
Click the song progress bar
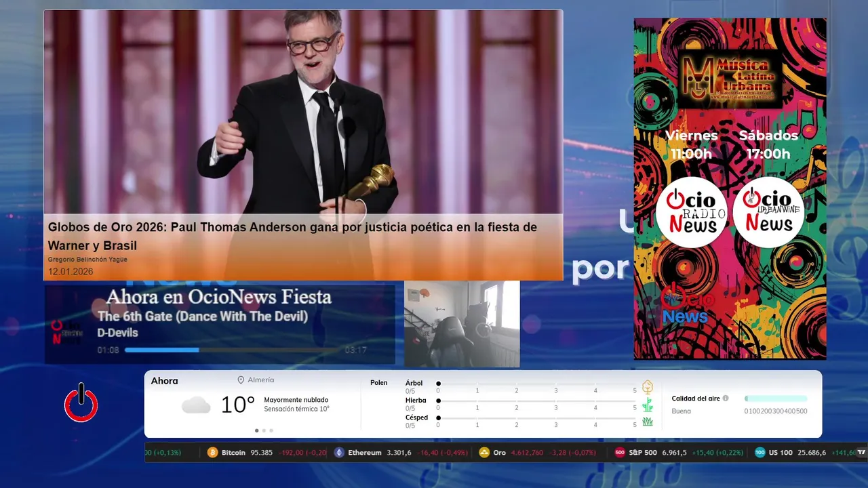tap(232, 350)
